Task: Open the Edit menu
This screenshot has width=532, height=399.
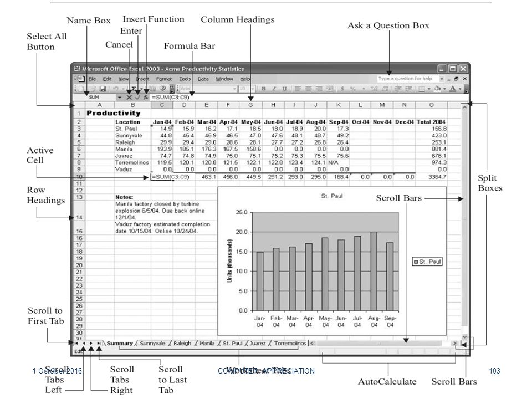Action: tap(107, 79)
